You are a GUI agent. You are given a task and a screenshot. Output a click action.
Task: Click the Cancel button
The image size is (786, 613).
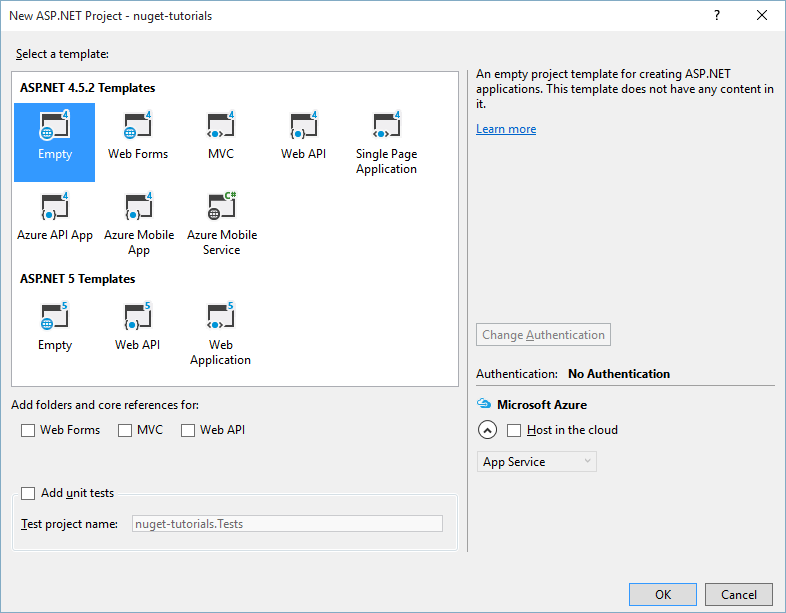(x=739, y=594)
